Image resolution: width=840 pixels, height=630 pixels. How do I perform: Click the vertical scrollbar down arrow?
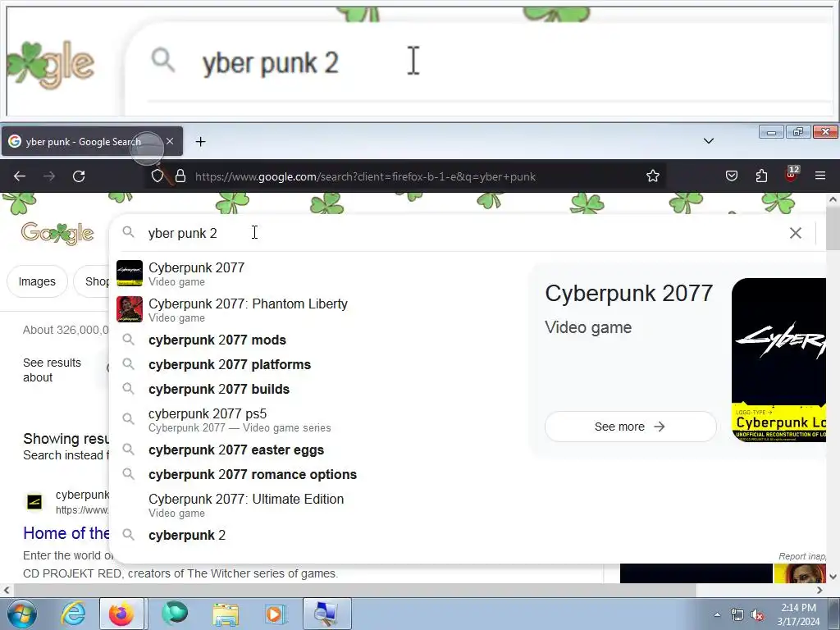click(x=833, y=577)
